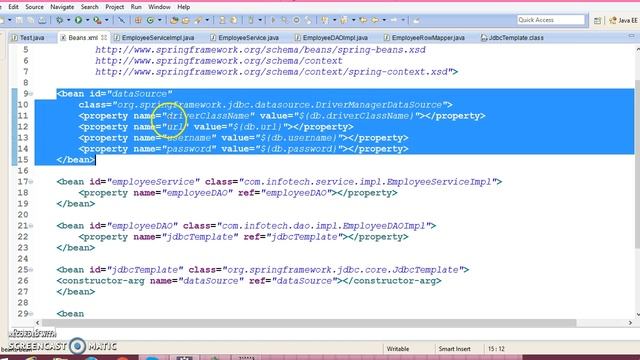
Task: Collapse the bean starting at line 29
Action: [x=31, y=314]
